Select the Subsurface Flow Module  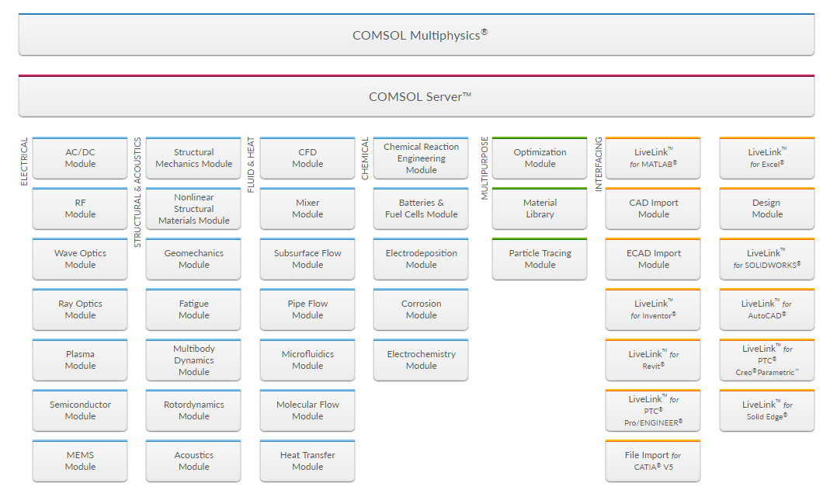[x=307, y=259]
